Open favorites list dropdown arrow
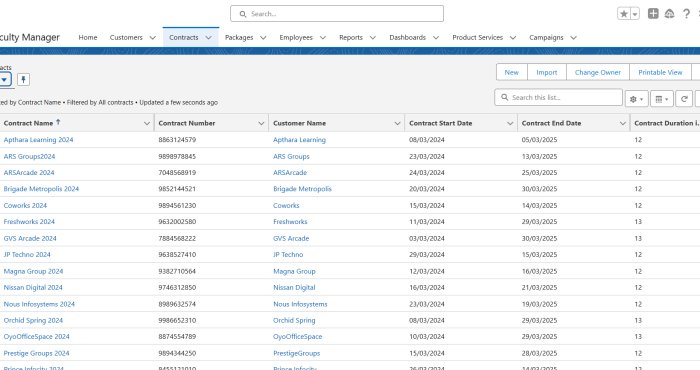The width and height of the screenshot is (700, 370). 635,14
